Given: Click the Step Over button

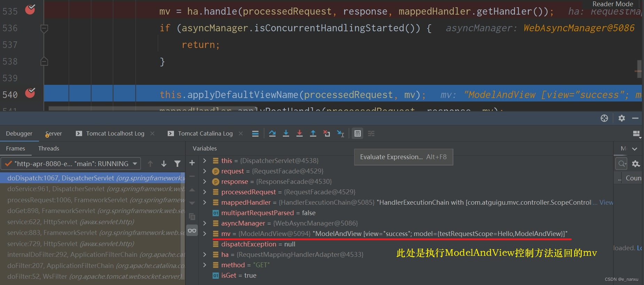Looking at the screenshot, I should [272, 133].
